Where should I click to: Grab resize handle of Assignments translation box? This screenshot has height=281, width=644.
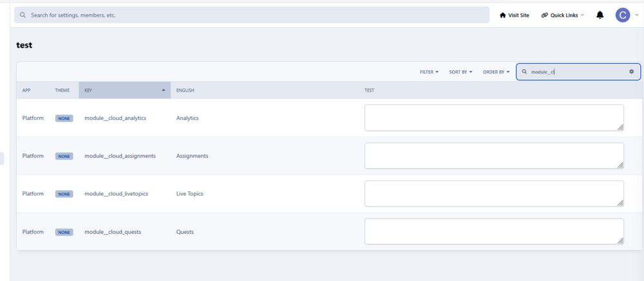pos(621,166)
